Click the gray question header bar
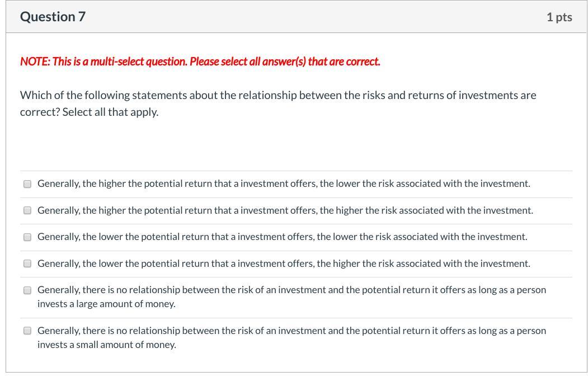The image size is (588, 386). point(296,17)
